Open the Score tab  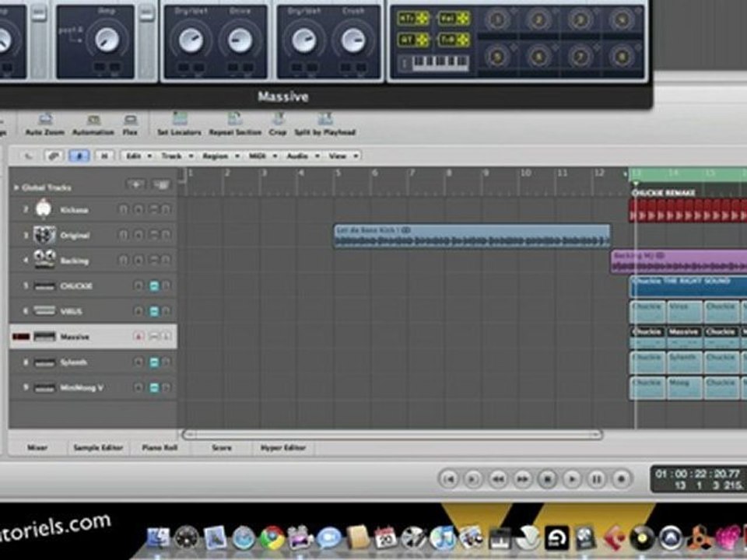(x=222, y=448)
